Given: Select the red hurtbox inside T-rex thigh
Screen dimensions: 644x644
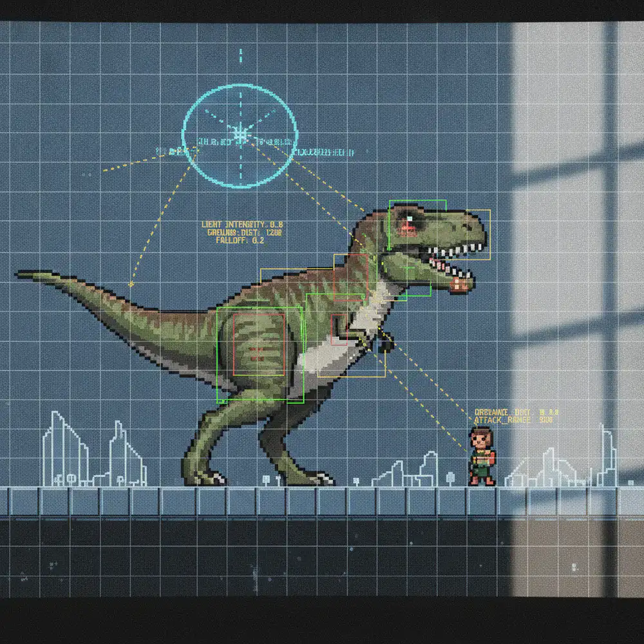Looking at the screenshot, I should tap(259, 345).
